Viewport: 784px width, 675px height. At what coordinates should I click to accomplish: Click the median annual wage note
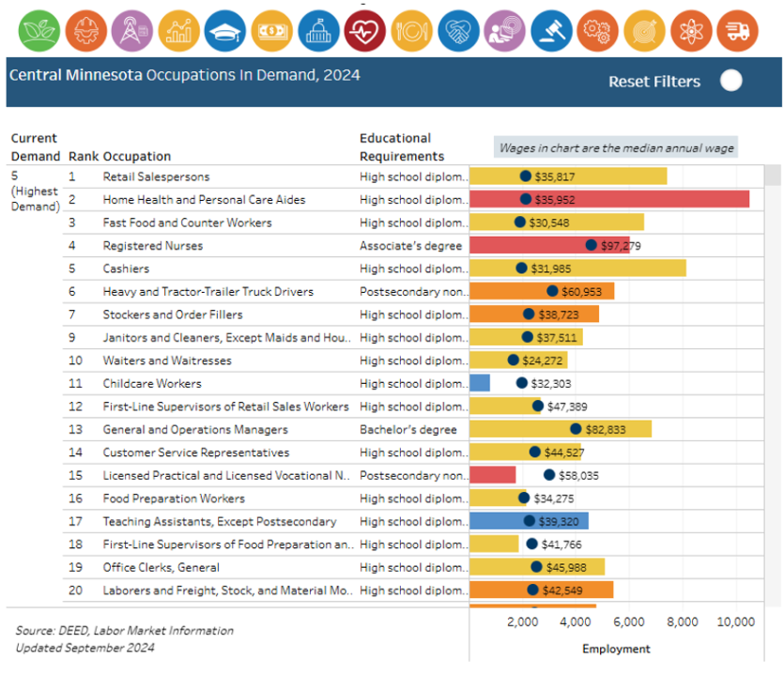(616, 147)
